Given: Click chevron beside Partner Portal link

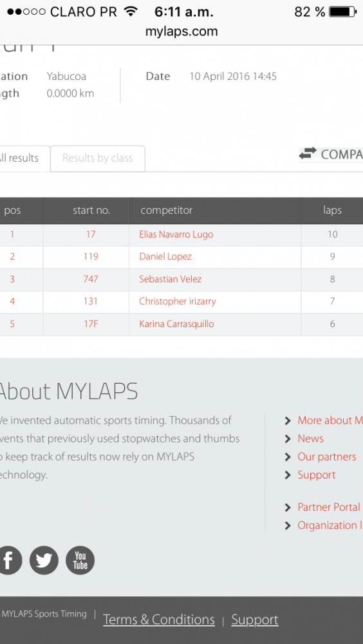Looking at the screenshot, I should [288, 507].
